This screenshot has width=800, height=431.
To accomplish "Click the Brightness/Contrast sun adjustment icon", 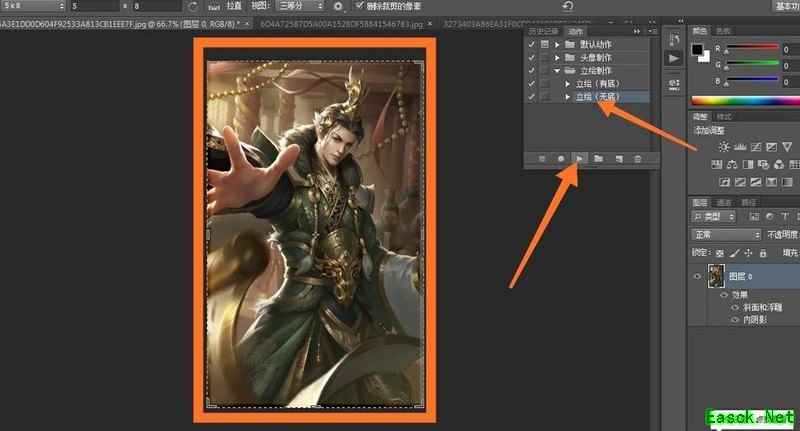I will point(723,147).
